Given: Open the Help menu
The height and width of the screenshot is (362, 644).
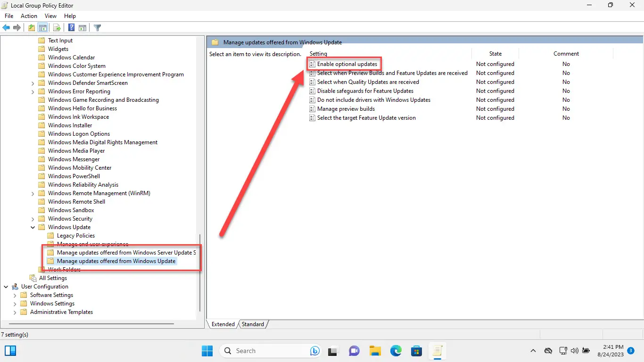Looking at the screenshot, I should click(70, 16).
